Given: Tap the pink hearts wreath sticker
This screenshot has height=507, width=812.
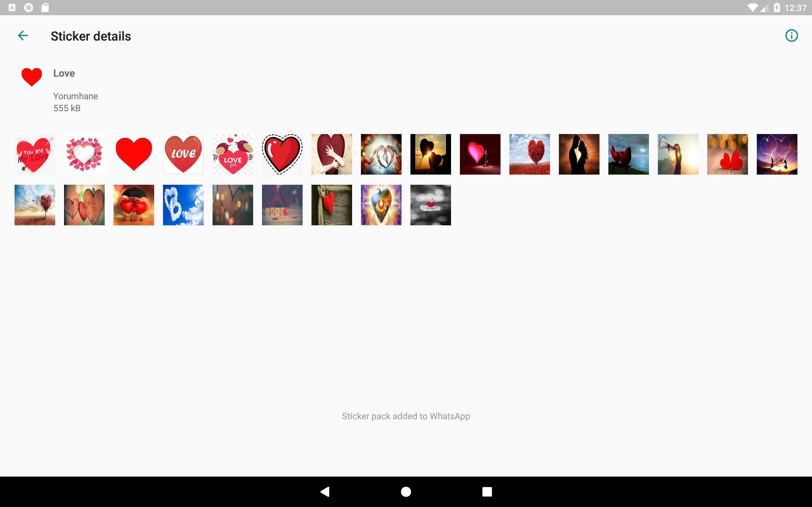Looking at the screenshot, I should 84,154.
